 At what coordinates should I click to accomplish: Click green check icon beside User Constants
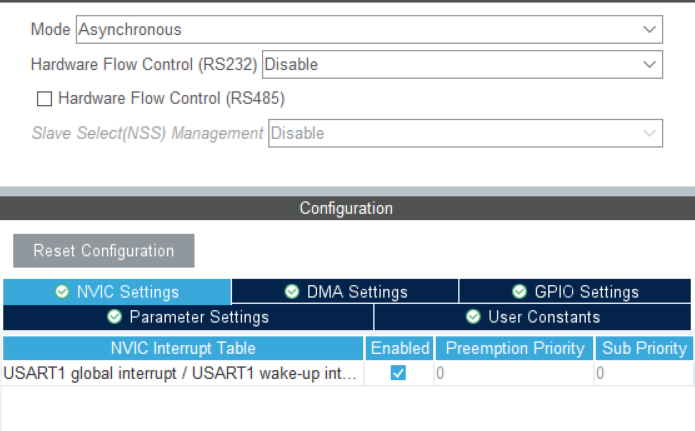pos(473,317)
